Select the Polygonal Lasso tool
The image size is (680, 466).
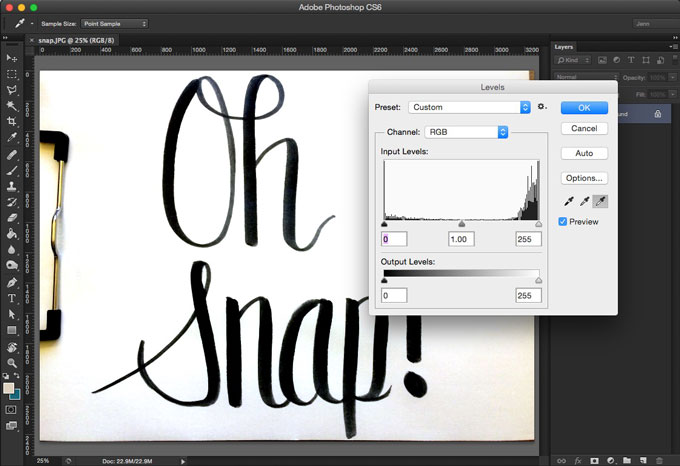click(12, 90)
